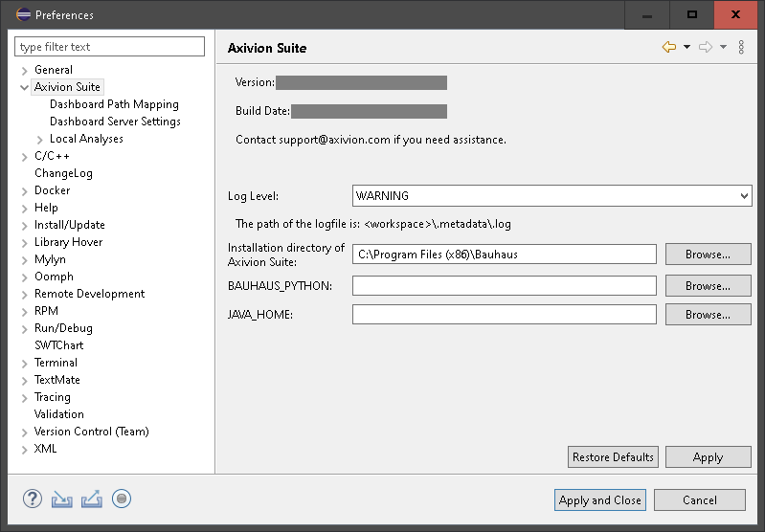Select the Axivion Suite tree item
This screenshot has height=532, width=765.
pyautogui.click(x=67, y=87)
